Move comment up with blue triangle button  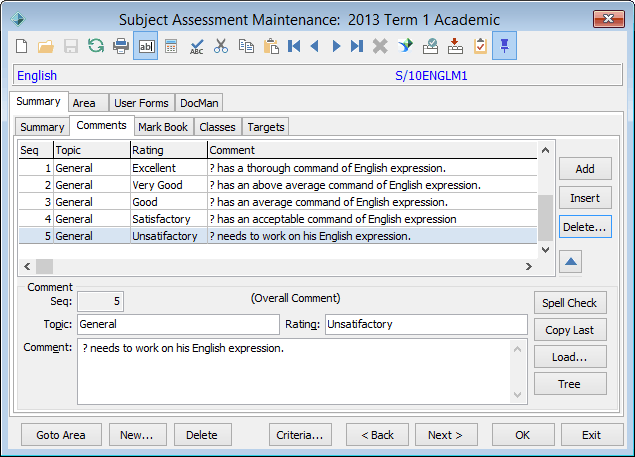coord(571,262)
